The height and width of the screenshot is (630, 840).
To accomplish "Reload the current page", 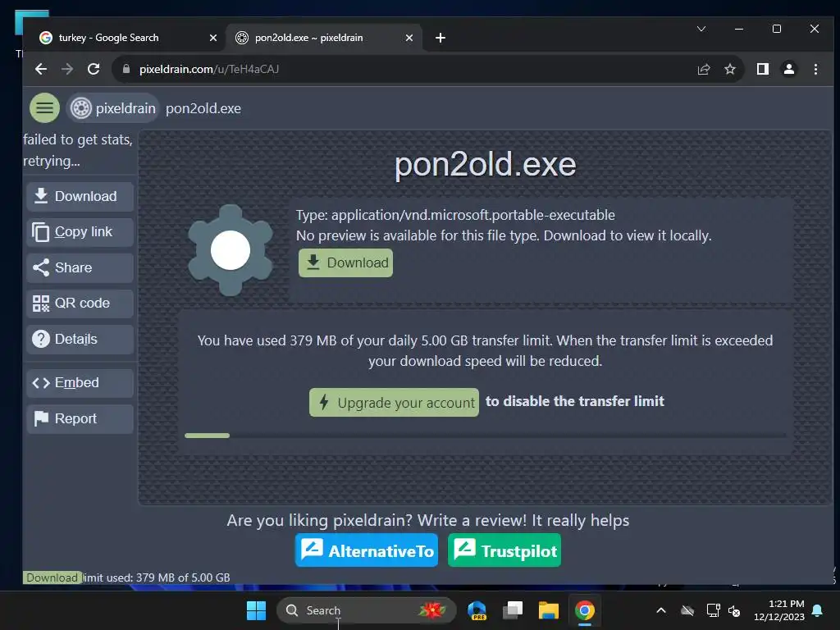I will 94,69.
